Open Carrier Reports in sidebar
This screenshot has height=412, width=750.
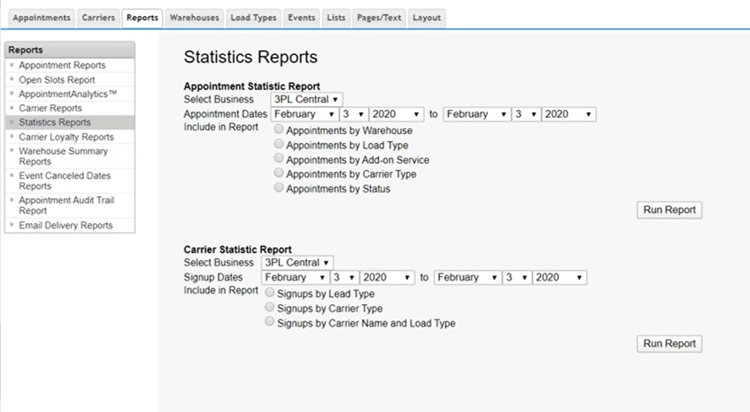(x=50, y=108)
